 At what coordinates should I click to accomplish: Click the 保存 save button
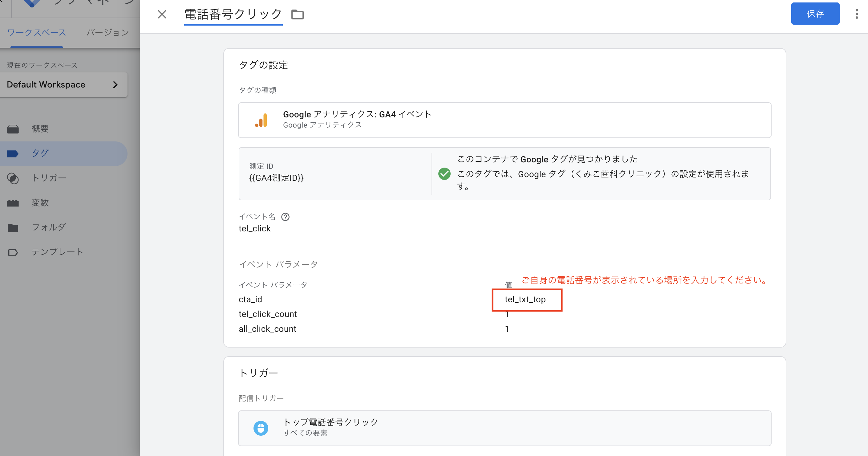[815, 14]
